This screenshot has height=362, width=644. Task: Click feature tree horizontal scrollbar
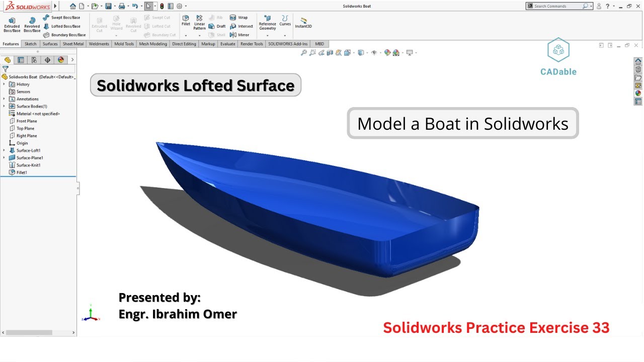pyautogui.click(x=29, y=332)
